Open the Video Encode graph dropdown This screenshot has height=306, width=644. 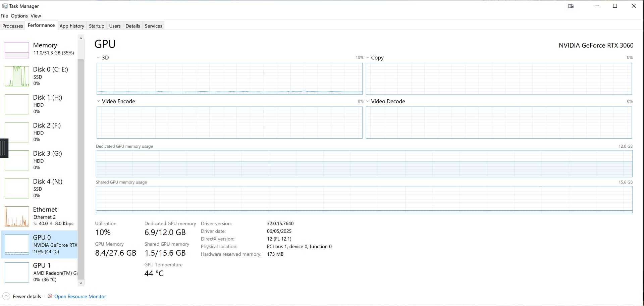pos(98,101)
